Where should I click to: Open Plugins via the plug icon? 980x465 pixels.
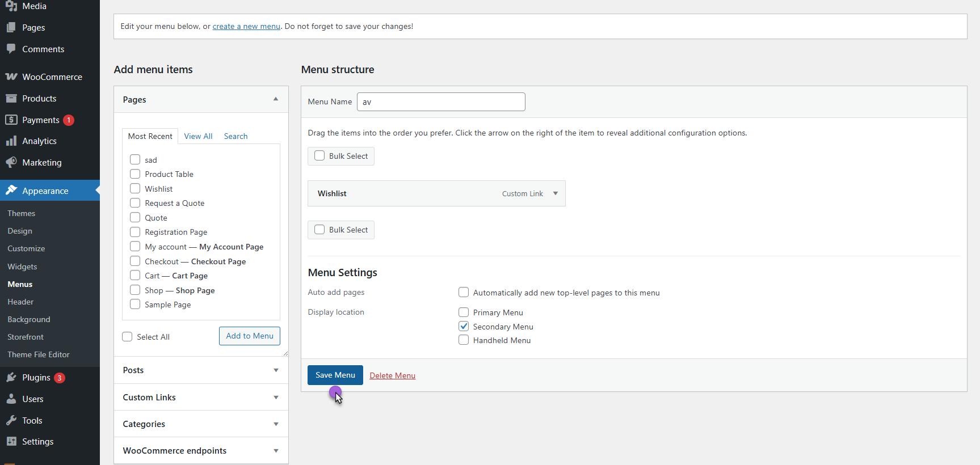(x=11, y=378)
